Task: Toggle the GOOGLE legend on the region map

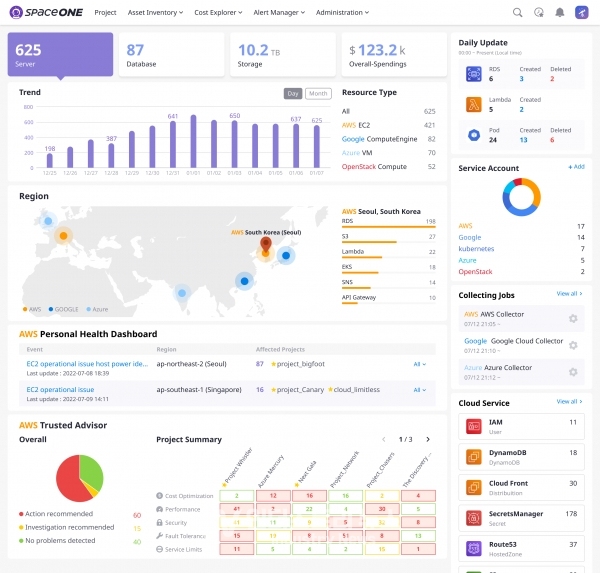Action: tap(64, 309)
